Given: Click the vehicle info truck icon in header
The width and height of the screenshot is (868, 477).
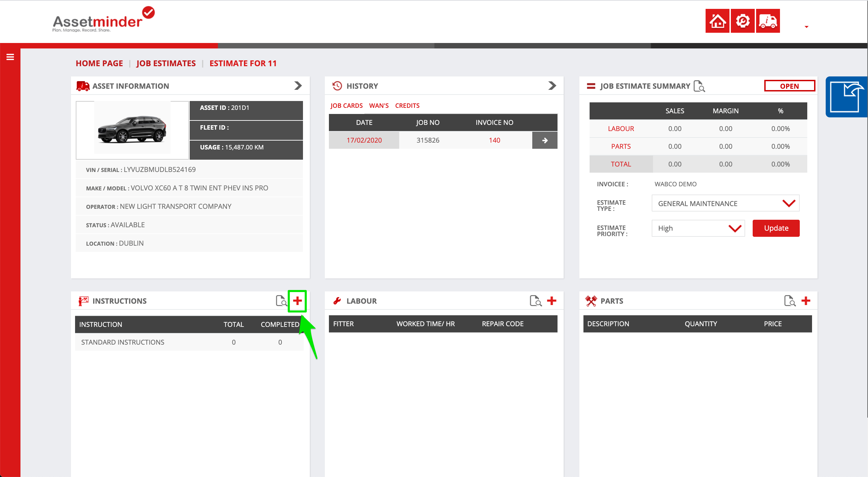Looking at the screenshot, I should click(768, 21).
